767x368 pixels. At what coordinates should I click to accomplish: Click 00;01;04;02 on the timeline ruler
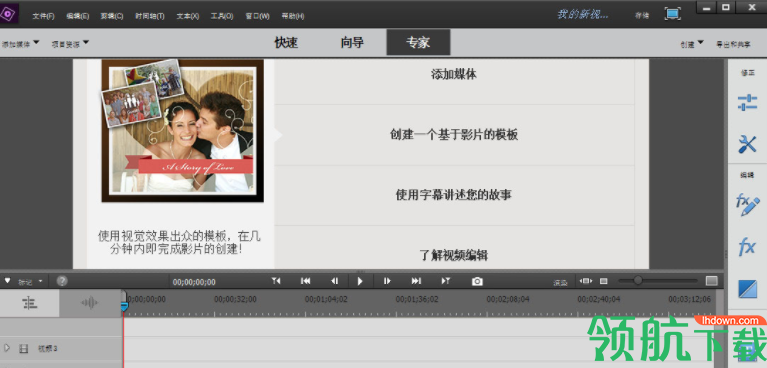click(x=326, y=299)
